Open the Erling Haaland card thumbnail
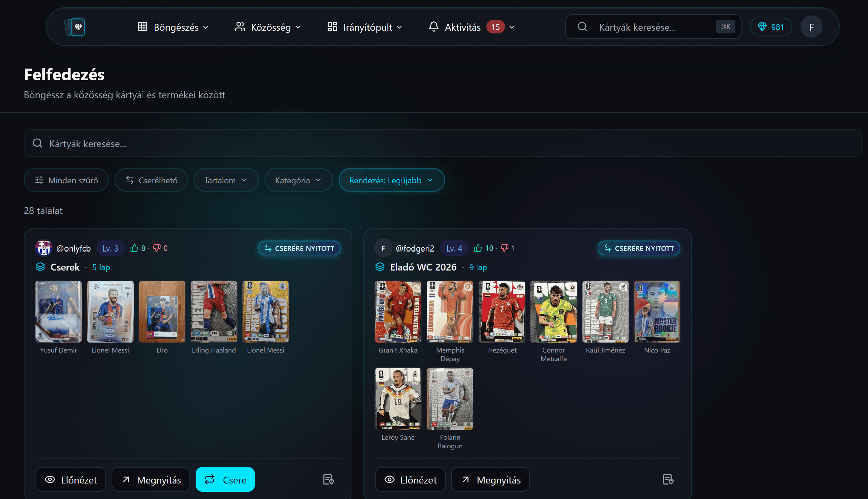This screenshot has width=868, height=499. 214,312
